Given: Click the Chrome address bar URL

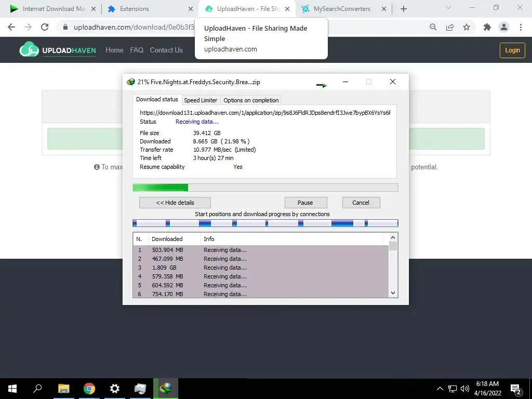Looking at the screenshot, I should [x=134, y=27].
